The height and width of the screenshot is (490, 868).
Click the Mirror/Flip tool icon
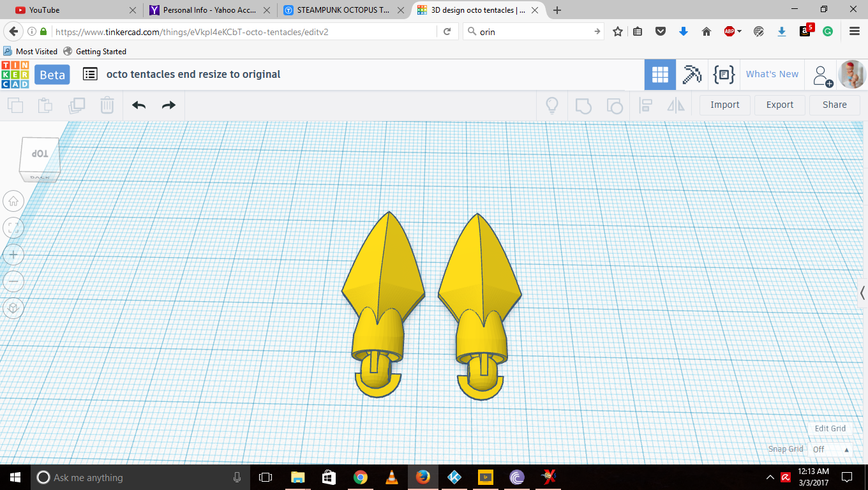pos(676,105)
